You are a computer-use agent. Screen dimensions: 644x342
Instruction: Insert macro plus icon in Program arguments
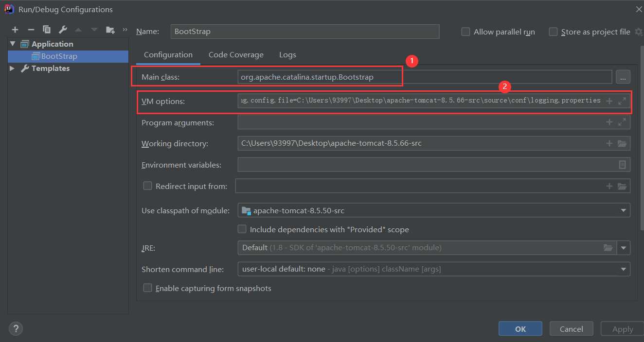(x=609, y=122)
